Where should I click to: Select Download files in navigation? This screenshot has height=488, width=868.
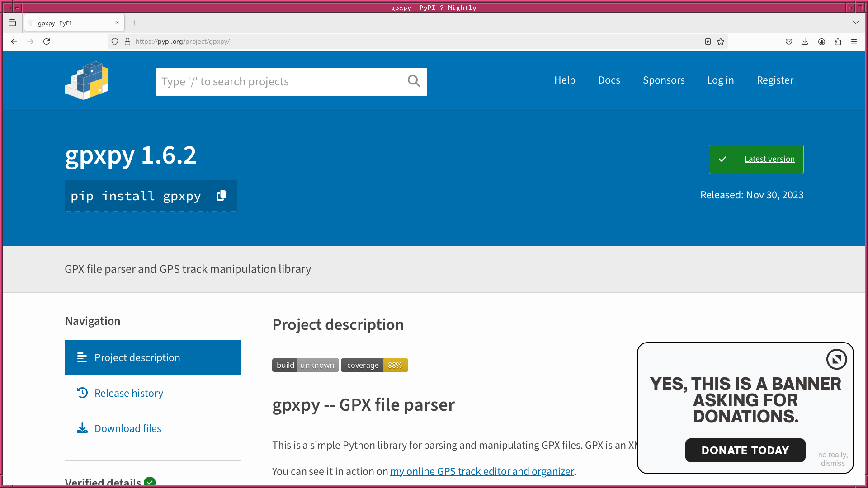point(128,428)
